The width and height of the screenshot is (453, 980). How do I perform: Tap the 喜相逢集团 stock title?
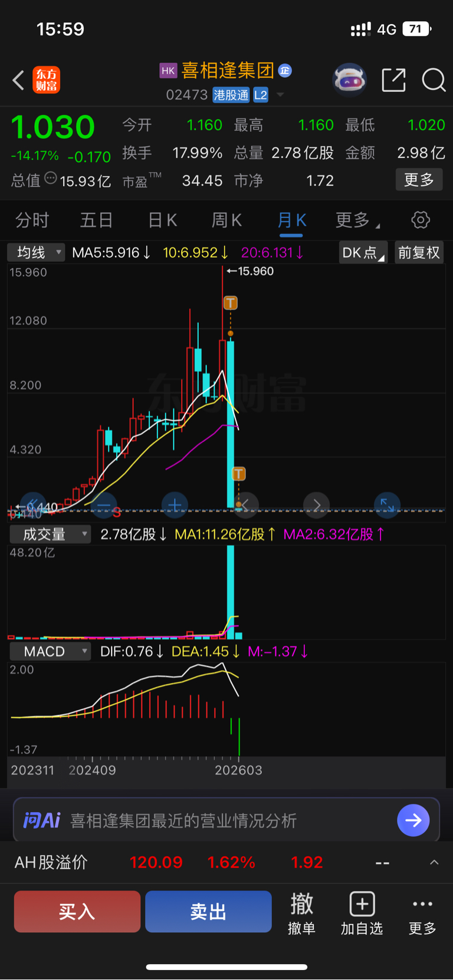[x=228, y=71]
